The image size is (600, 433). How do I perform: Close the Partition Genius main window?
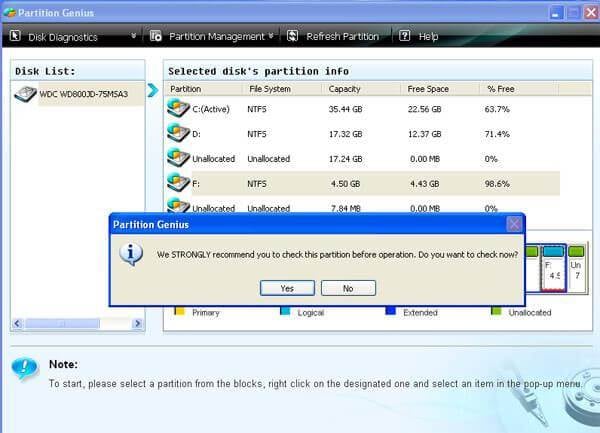pos(591,13)
